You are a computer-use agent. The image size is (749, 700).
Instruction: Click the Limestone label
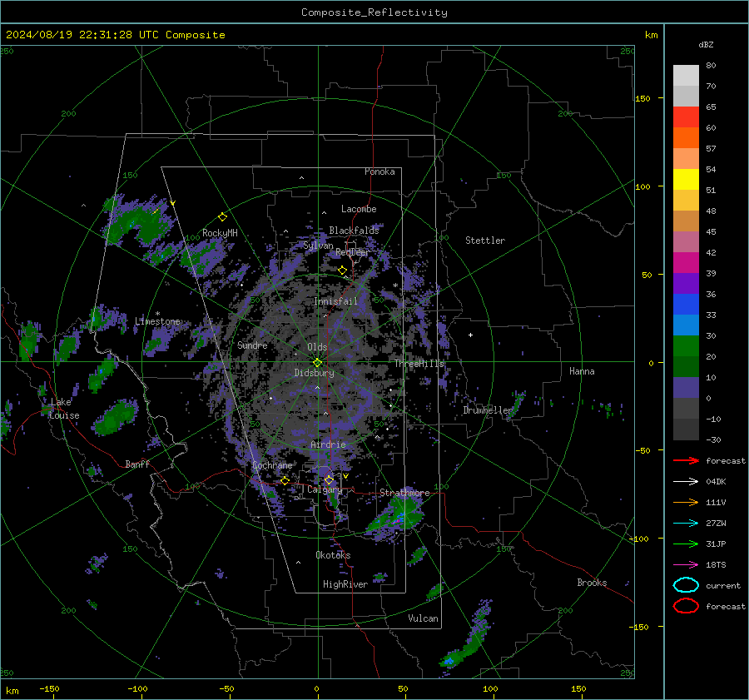157,321
